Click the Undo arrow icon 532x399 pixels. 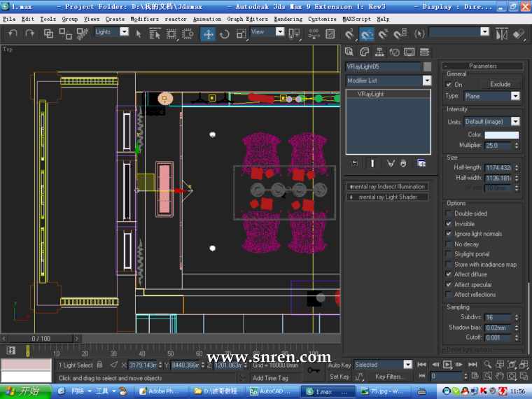coord(13,33)
